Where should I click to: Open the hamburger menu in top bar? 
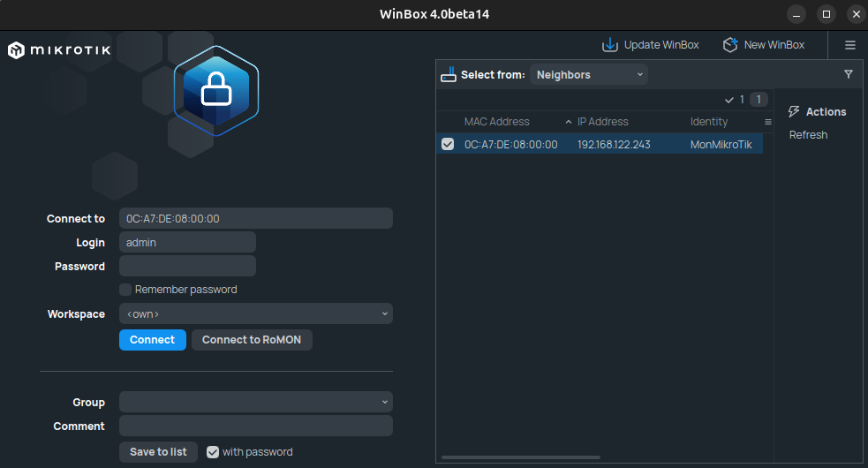849,45
